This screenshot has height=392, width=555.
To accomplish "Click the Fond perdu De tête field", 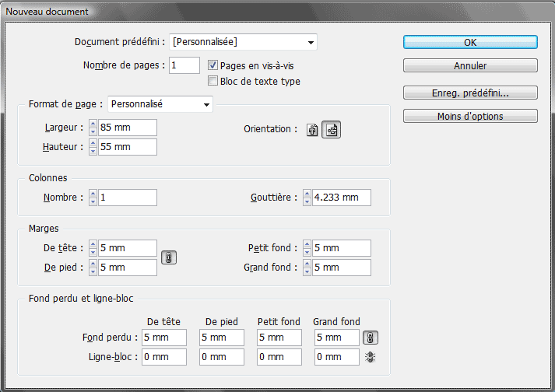I will (x=164, y=338).
